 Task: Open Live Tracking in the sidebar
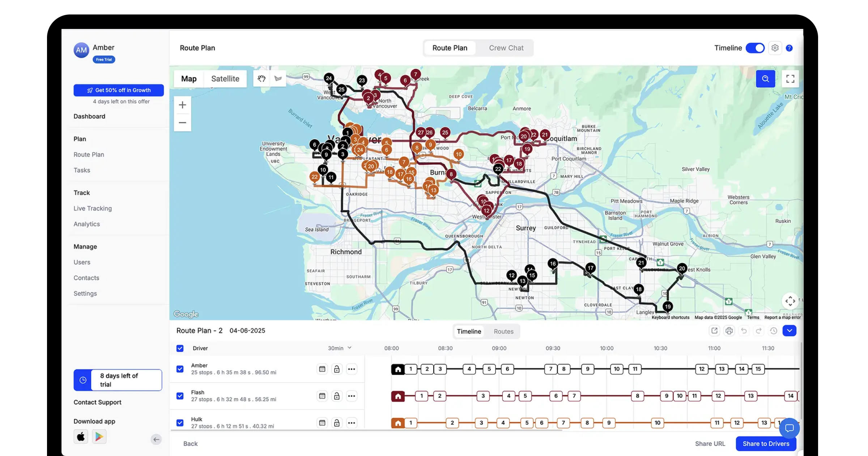point(93,208)
